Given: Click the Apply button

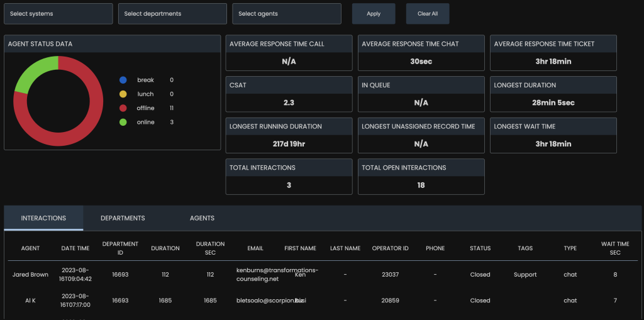Looking at the screenshot, I should [x=374, y=14].
